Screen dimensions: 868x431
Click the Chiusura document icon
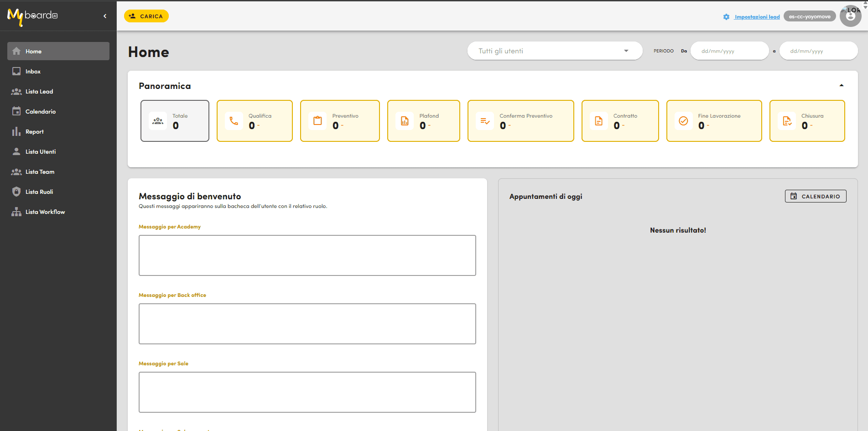(x=787, y=121)
